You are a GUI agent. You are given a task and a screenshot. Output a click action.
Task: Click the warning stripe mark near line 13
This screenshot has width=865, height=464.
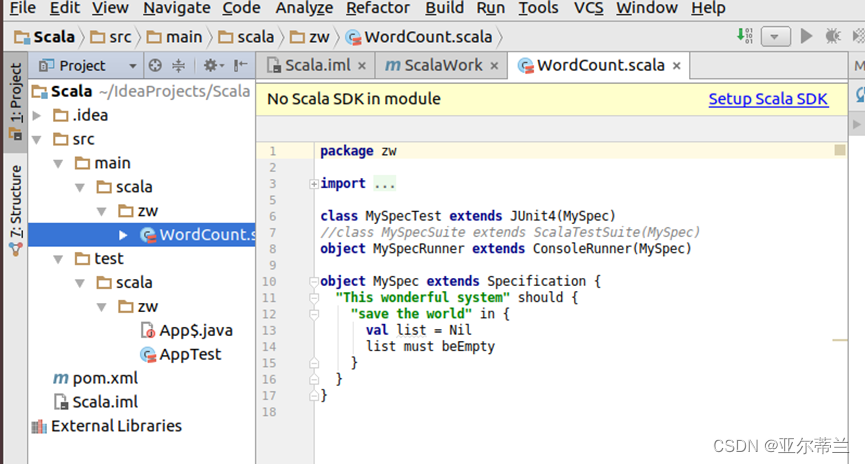coord(840,340)
